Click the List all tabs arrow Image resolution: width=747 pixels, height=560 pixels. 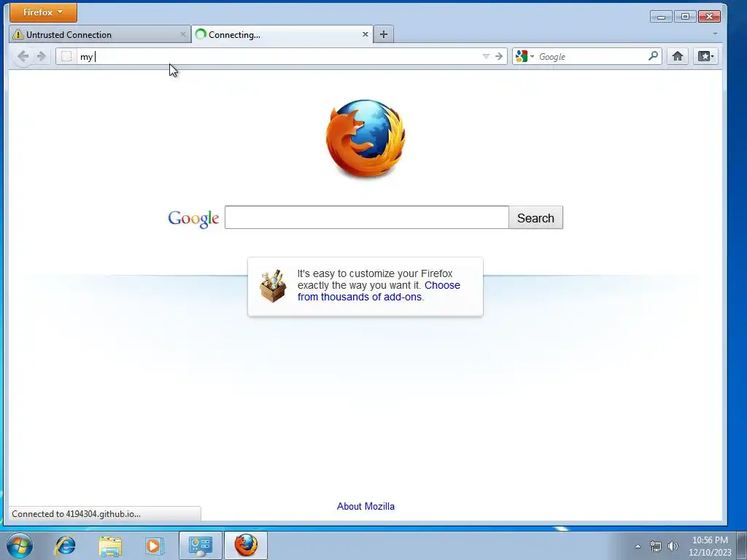tap(715, 34)
